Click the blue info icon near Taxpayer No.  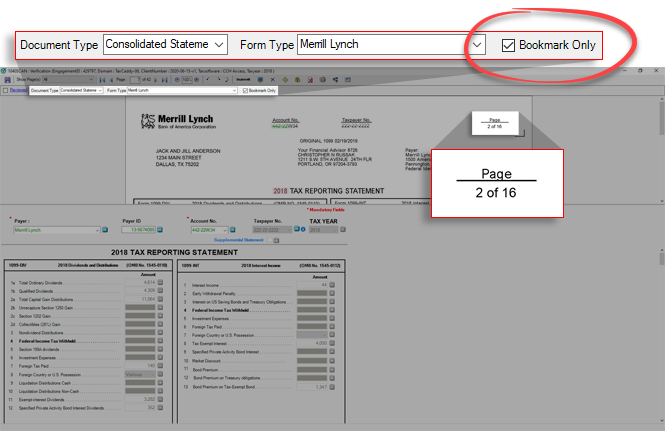pyautogui.click(x=303, y=229)
